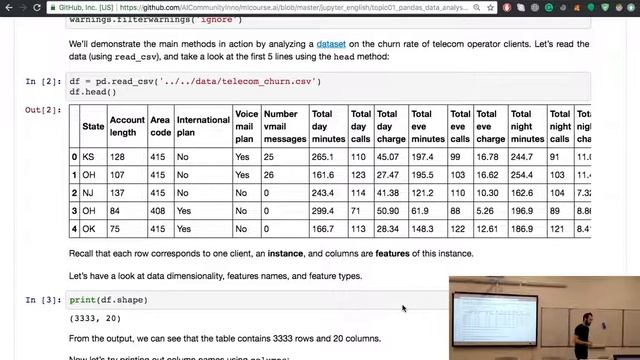Click the 'KS' state cell
The width and height of the screenshot is (640, 360).
click(x=93, y=157)
